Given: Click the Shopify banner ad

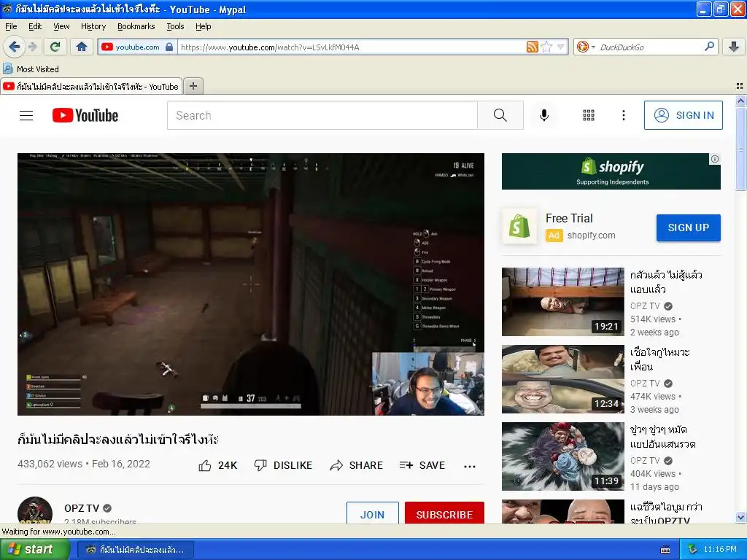Looking at the screenshot, I should tap(611, 171).
